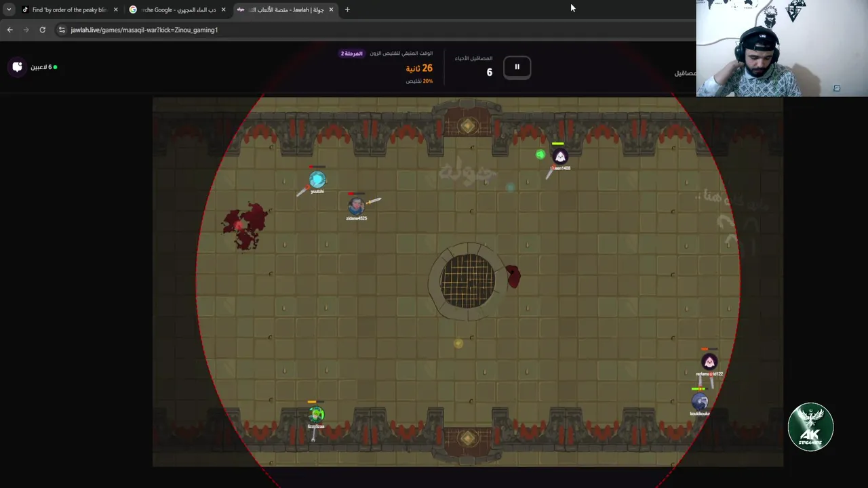868x488 pixels.
Task: Click the green online status dot
Action: point(56,67)
